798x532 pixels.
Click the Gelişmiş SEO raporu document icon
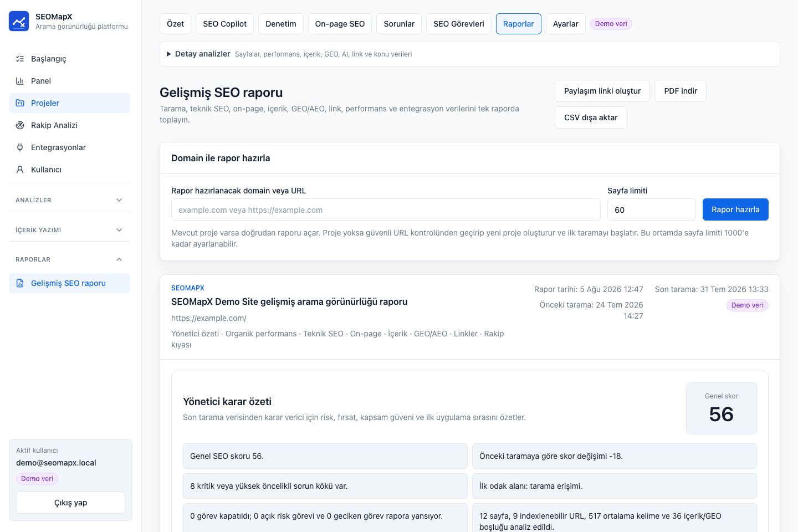[20, 283]
